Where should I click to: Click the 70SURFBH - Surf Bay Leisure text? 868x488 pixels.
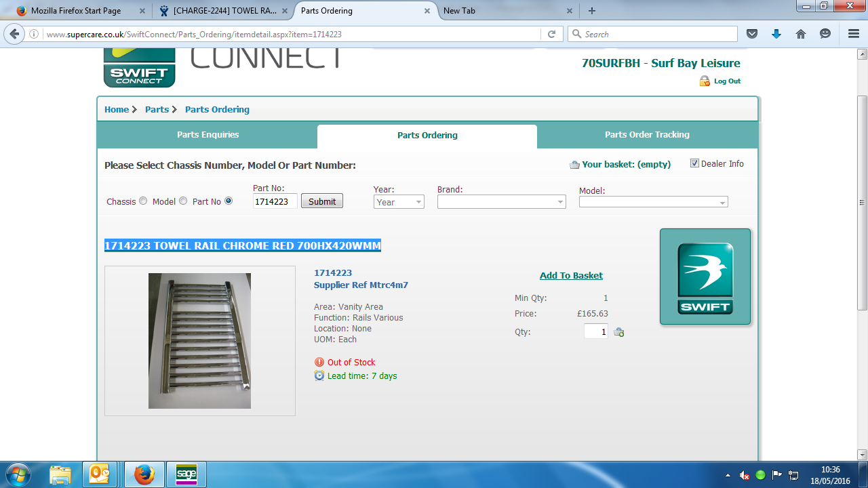(661, 63)
